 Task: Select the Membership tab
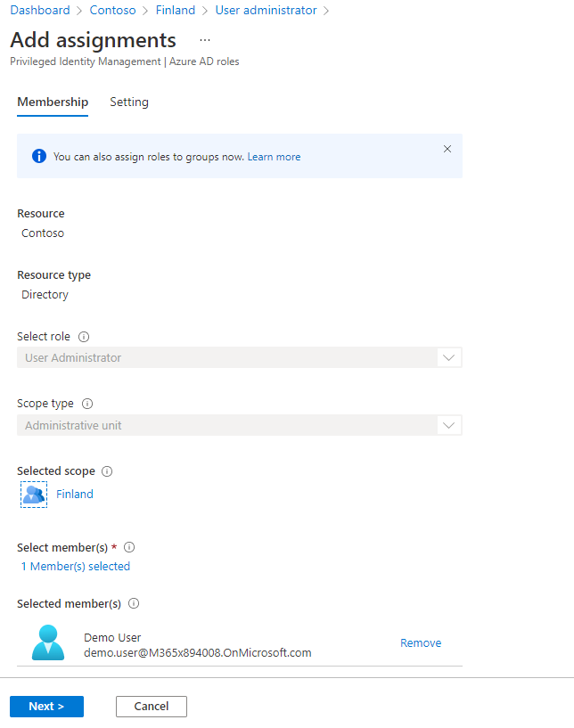coord(53,102)
